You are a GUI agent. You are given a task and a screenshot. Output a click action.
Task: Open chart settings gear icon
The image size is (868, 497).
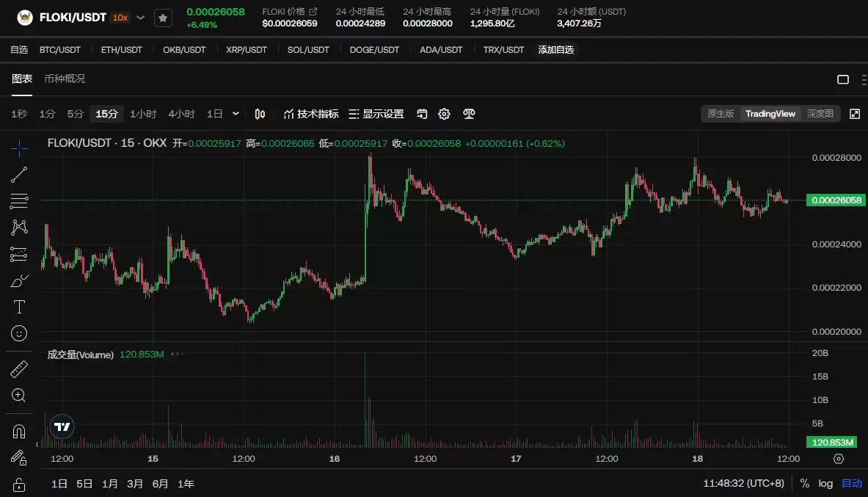pos(444,114)
